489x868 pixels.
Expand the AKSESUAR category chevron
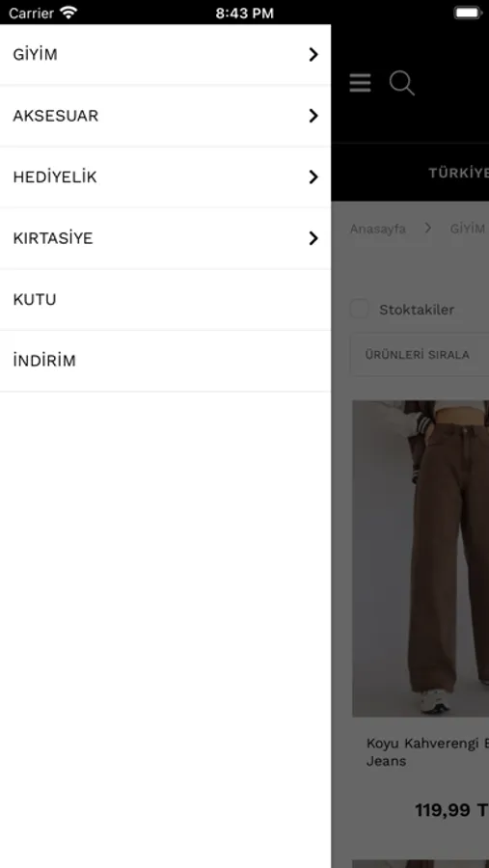(313, 116)
